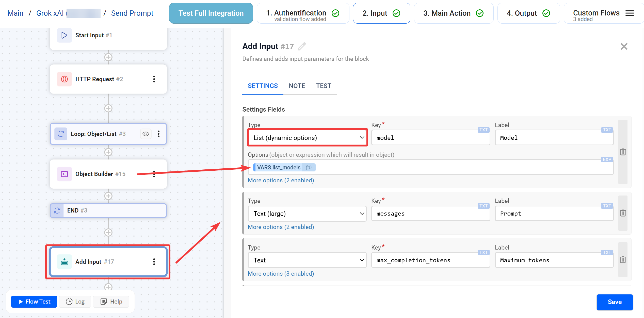Click the Loop Object/List block icon
This screenshot has height=318, width=644.
pos(61,134)
